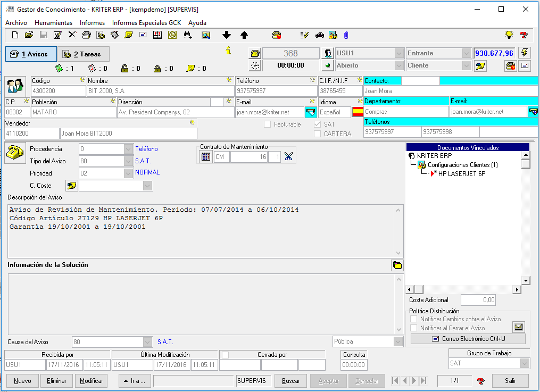Image resolution: width=540 pixels, height=392 pixels.
Task: Expand the Prioridad dropdown
Action: [128, 173]
